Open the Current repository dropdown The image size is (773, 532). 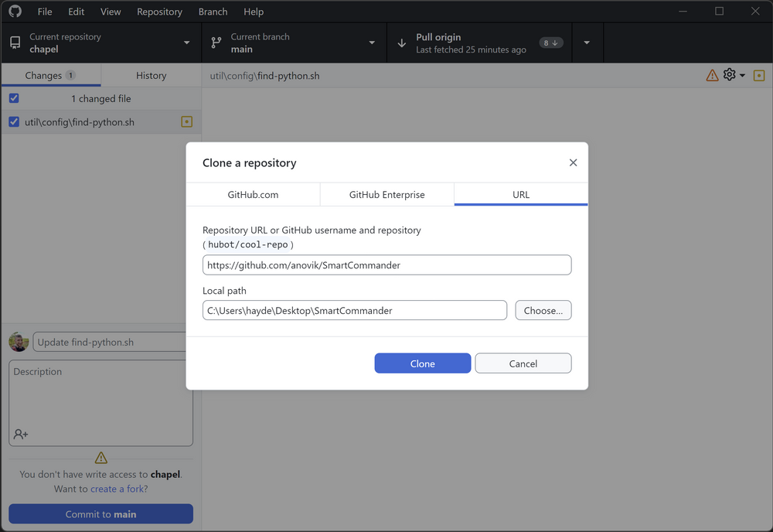pos(186,43)
